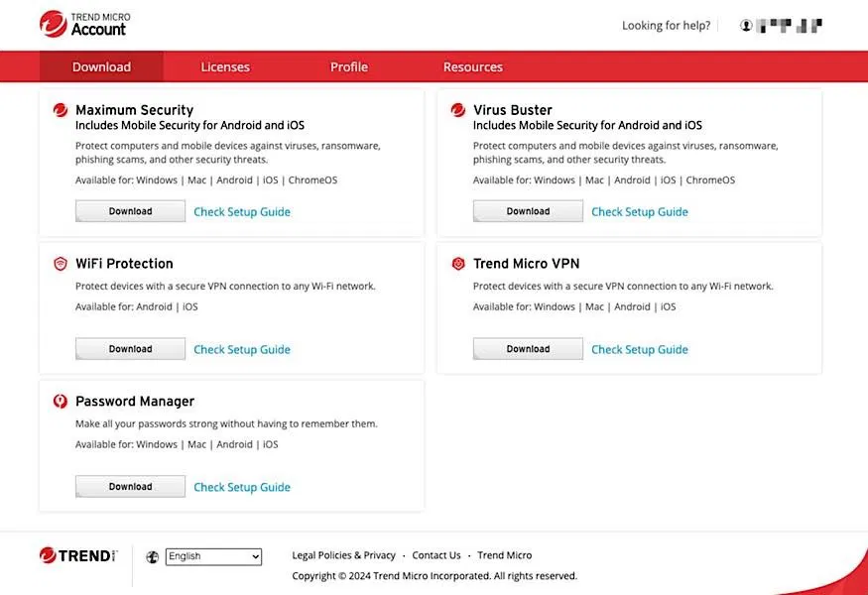Click the Trend Micro footer logo
Image resolution: width=868 pixels, height=595 pixels.
(x=78, y=555)
